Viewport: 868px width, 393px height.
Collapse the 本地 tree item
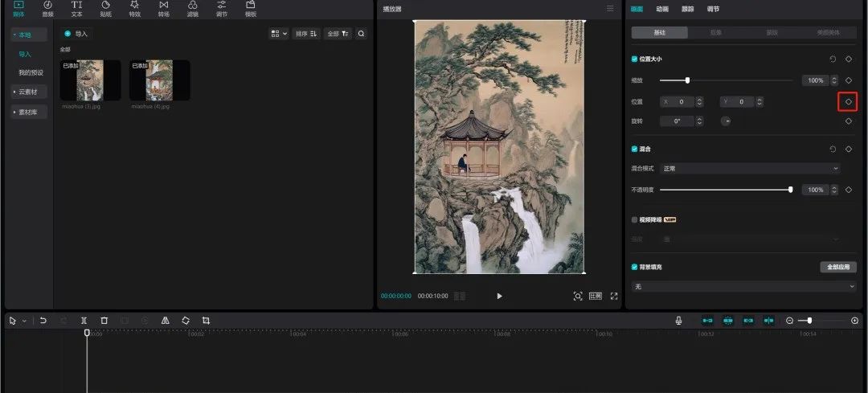[29, 35]
